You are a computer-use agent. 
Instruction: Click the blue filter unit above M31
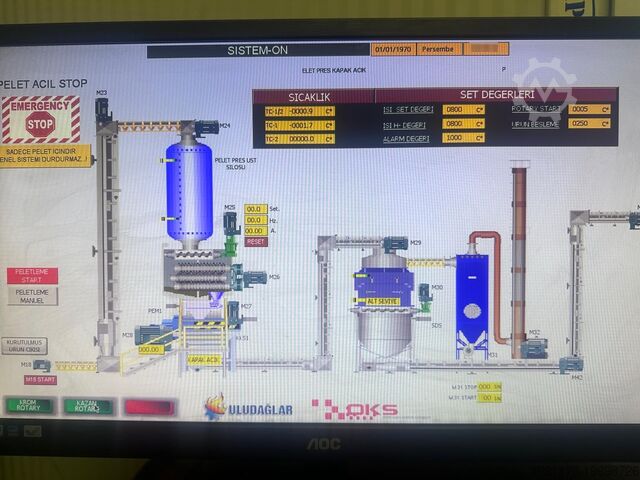coord(472,295)
